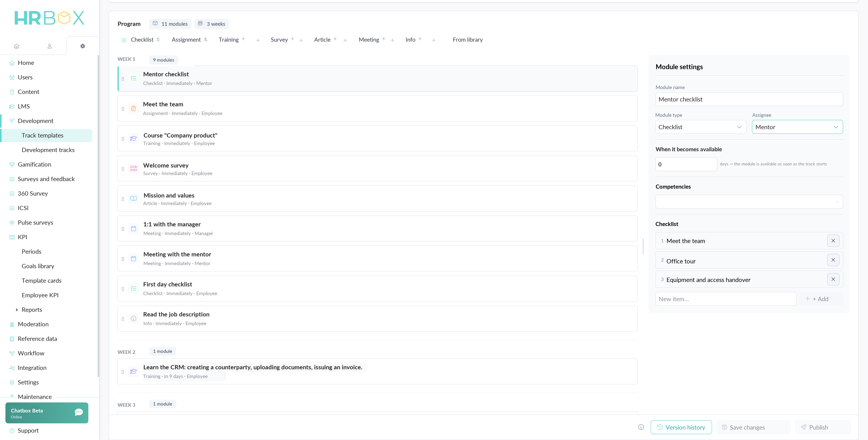This screenshot has width=868, height=440.
Task: Click the availability days field
Action: (x=686, y=164)
